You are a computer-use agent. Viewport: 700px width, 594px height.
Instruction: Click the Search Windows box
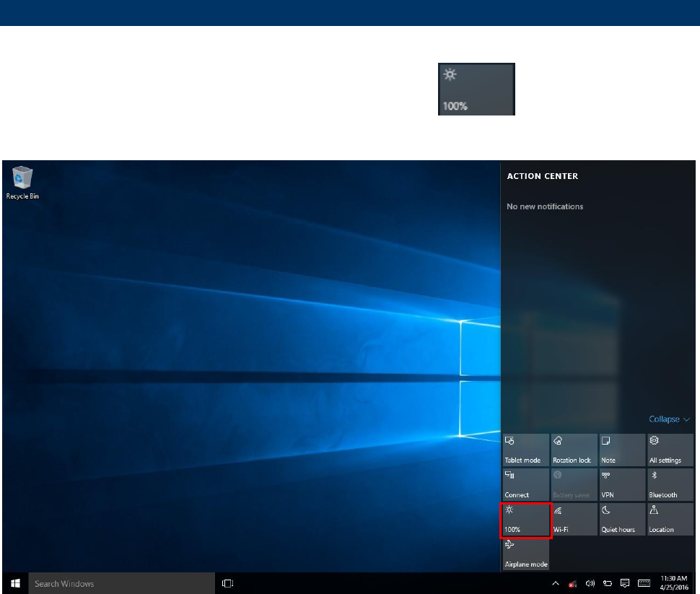point(122,583)
